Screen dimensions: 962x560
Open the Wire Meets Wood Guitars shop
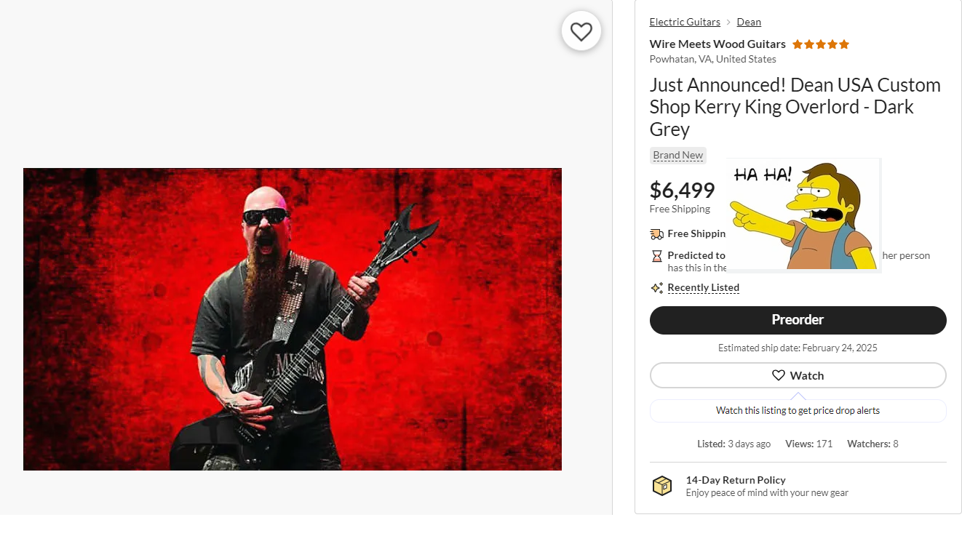717,44
